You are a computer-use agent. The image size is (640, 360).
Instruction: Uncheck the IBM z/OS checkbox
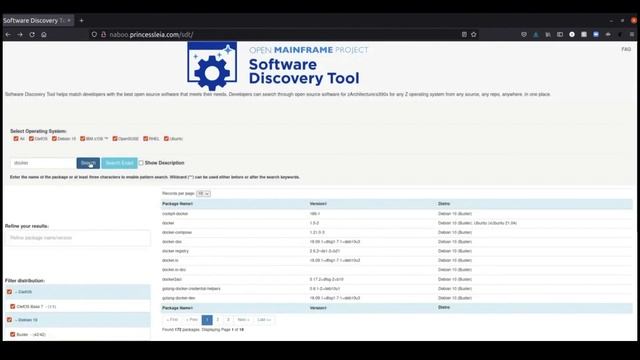[83, 139]
